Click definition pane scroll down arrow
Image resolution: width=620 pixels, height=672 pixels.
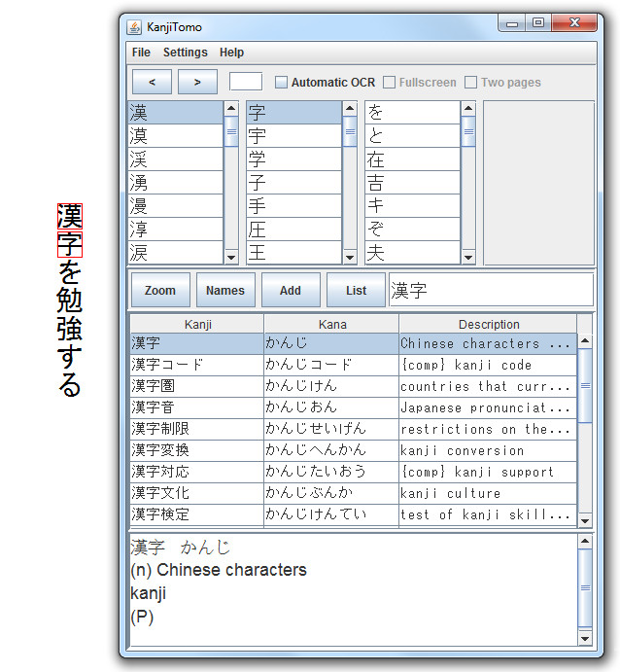pyautogui.click(x=585, y=639)
